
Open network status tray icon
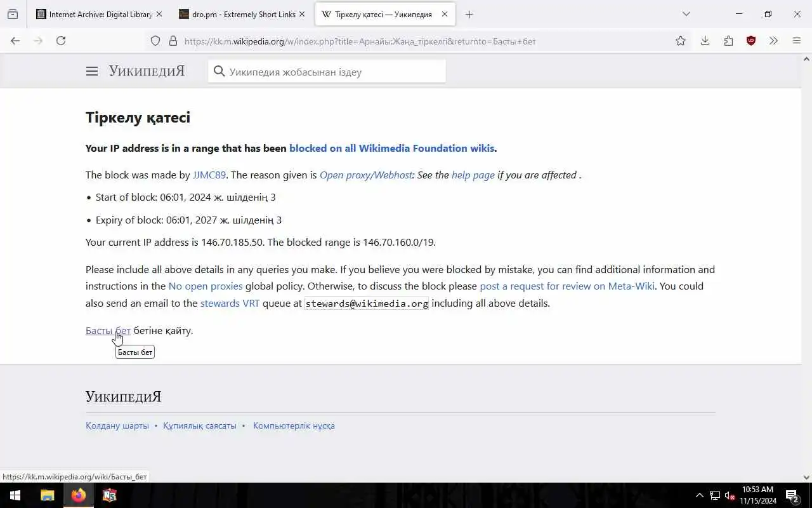click(x=715, y=495)
